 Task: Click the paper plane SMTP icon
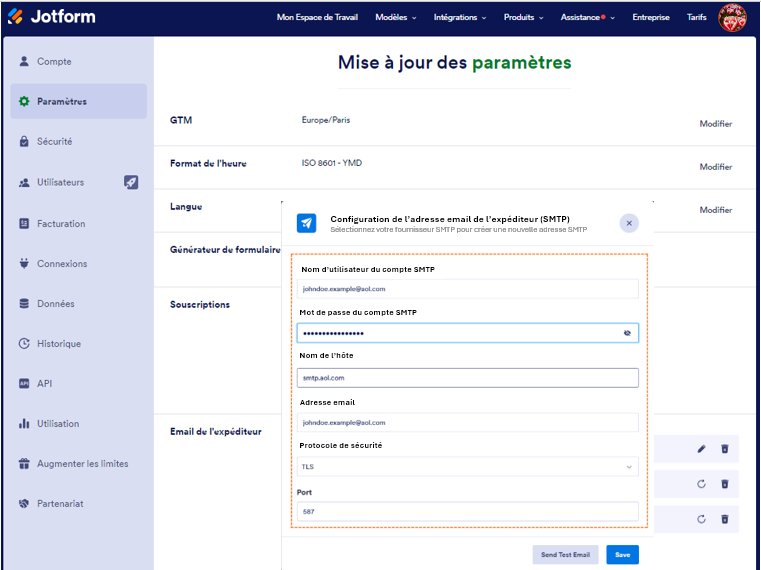[x=306, y=223]
